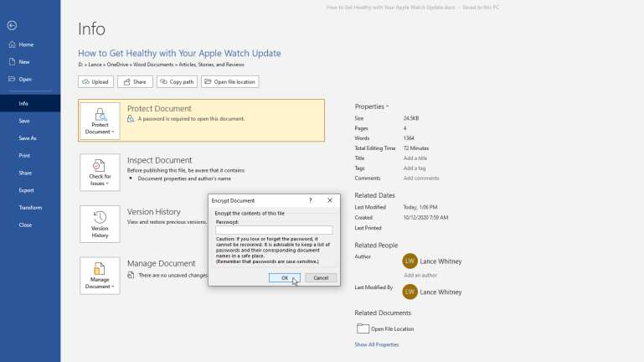
Task: Click the 'Today, 1:06 PM' modified date
Action: click(x=420, y=208)
